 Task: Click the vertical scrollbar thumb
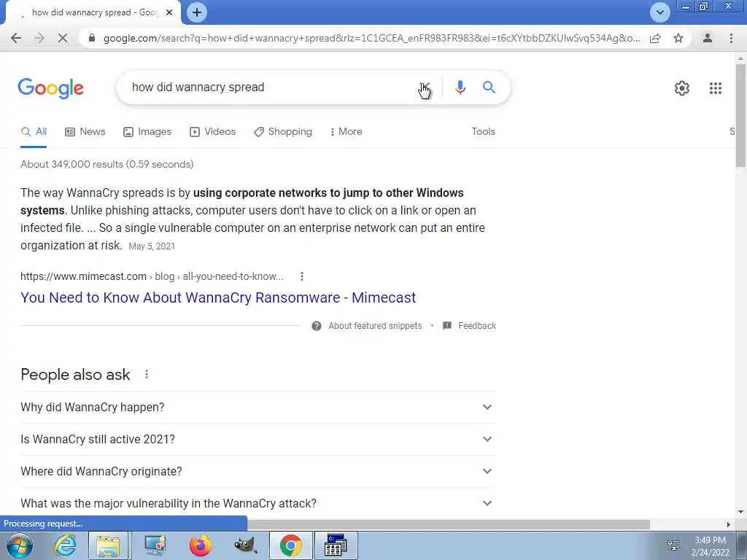[x=741, y=115]
